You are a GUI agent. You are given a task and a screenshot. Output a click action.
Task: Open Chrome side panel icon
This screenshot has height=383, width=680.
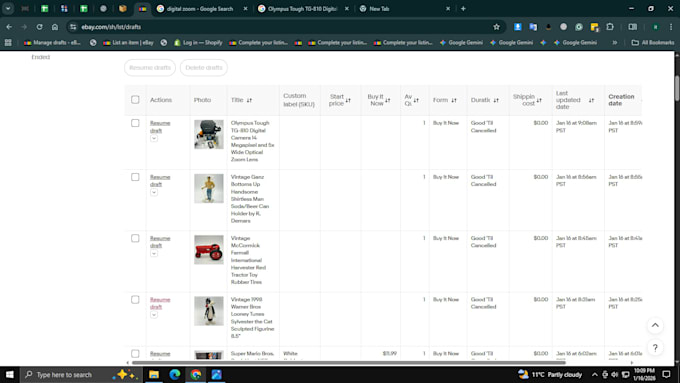(633, 27)
